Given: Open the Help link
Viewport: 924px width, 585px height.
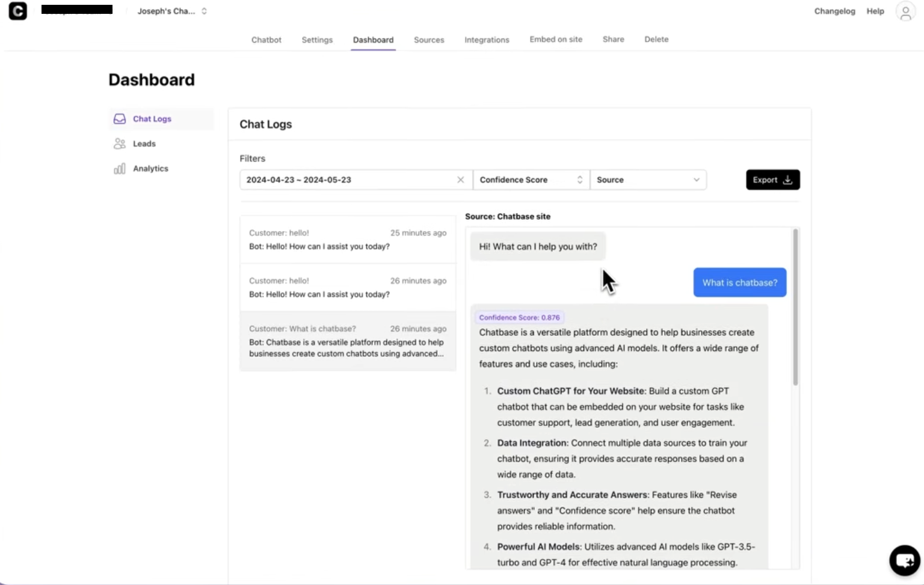Looking at the screenshot, I should [875, 11].
